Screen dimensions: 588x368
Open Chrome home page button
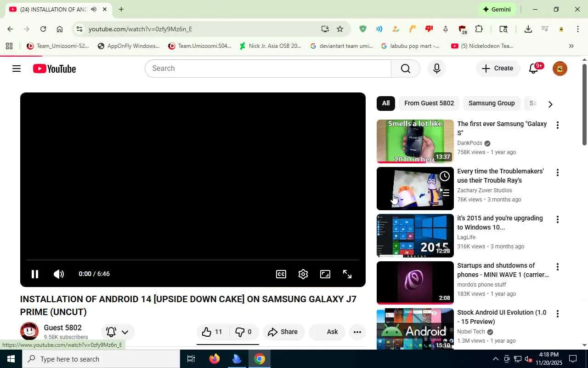pos(60,29)
